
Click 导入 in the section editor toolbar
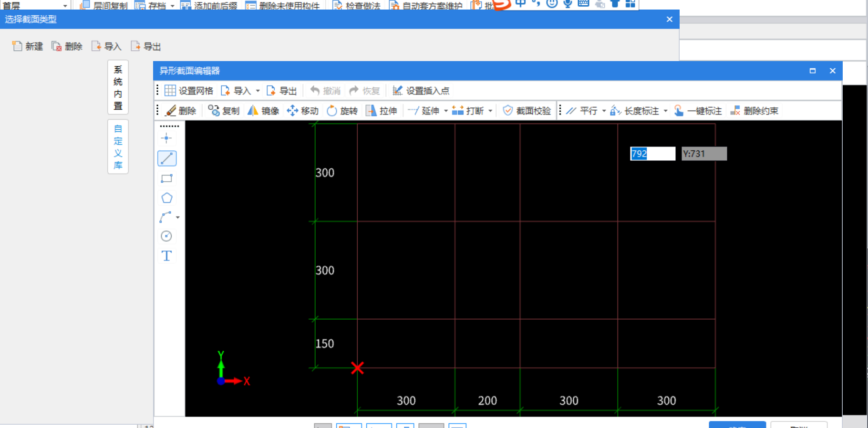coord(236,91)
